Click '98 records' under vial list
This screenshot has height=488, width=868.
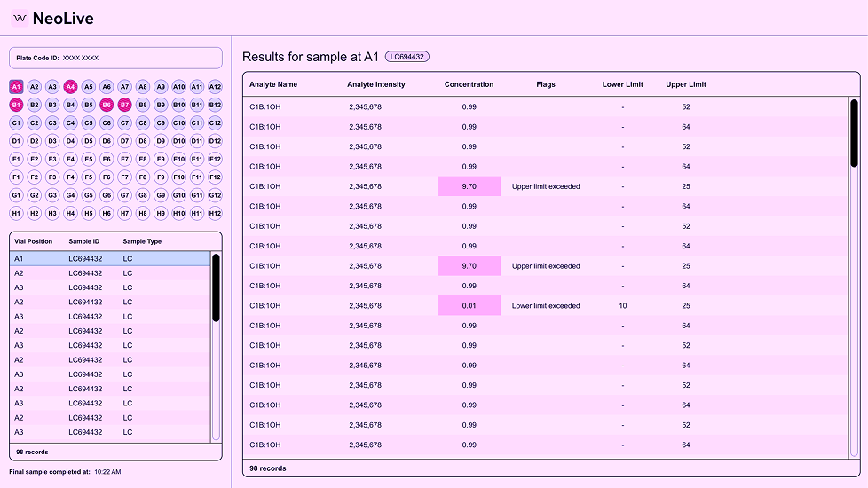32,452
